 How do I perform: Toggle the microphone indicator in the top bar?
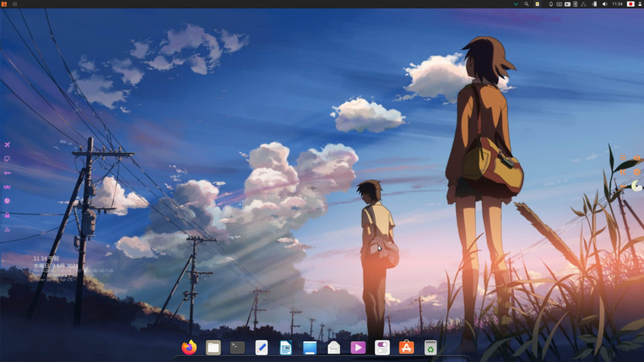tap(551, 5)
